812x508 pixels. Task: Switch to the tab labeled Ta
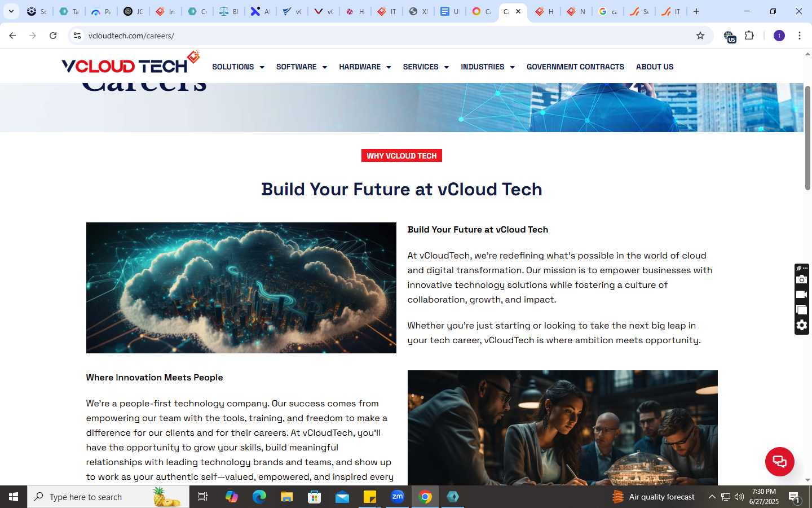point(69,11)
